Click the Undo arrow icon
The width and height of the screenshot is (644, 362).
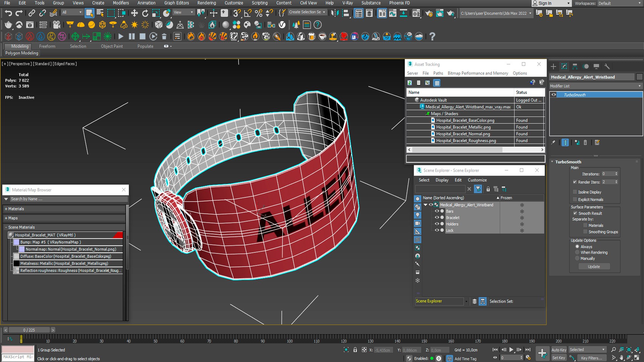coord(8,13)
